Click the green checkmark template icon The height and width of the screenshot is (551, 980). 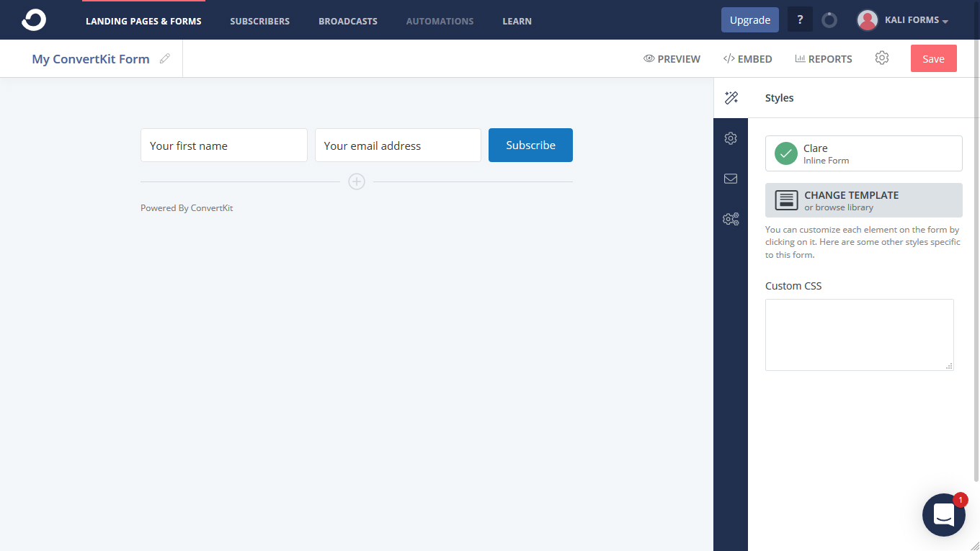[785, 153]
